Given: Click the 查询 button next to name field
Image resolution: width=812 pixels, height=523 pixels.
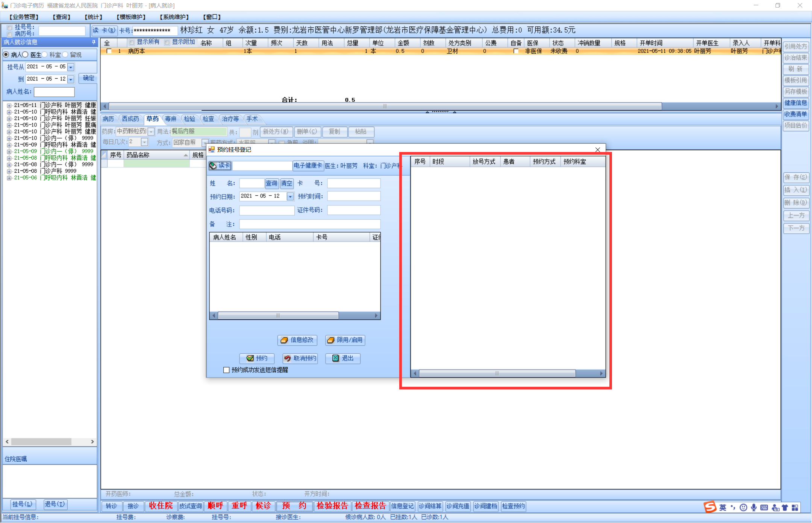Looking at the screenshot, I should click(x=271, y=183).
